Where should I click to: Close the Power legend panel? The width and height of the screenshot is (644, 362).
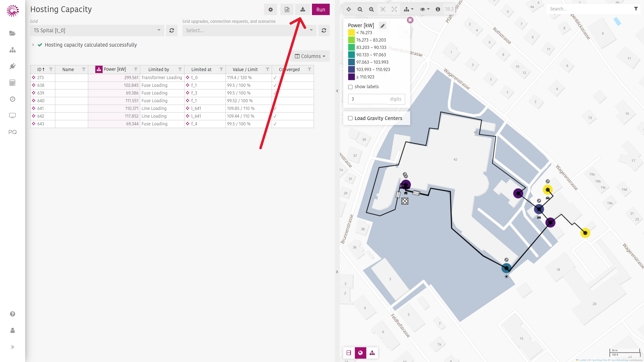410,20
